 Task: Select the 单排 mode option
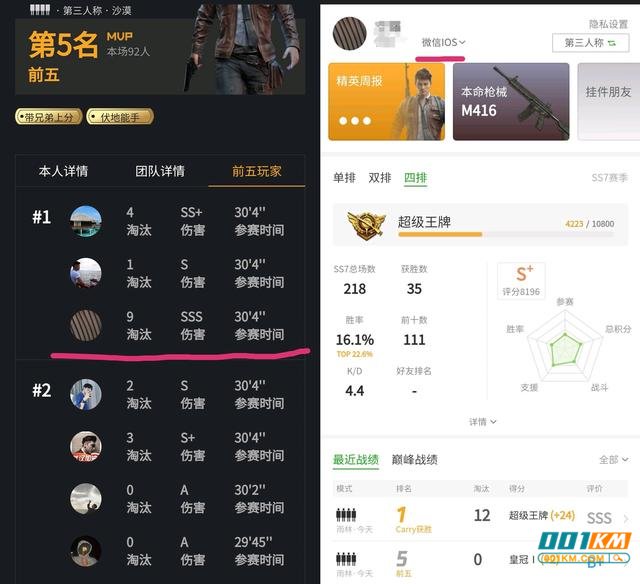click(344, 178)
